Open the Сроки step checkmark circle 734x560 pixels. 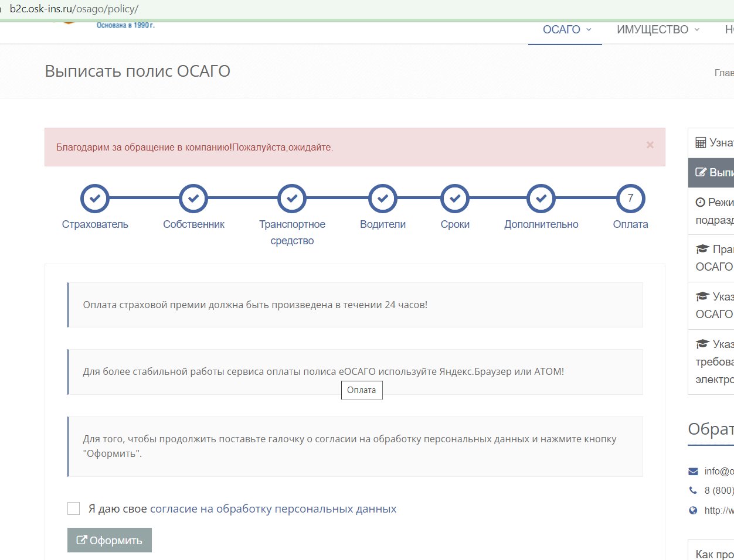click(x=455, y=199)
